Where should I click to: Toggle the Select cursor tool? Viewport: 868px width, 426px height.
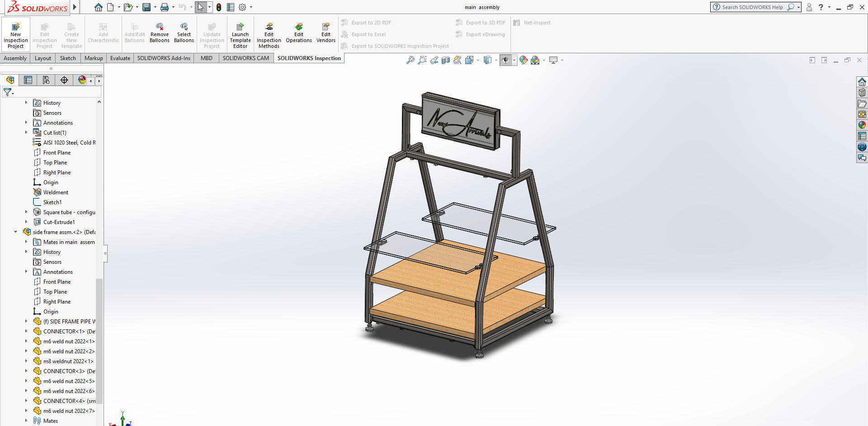point(201,7)
